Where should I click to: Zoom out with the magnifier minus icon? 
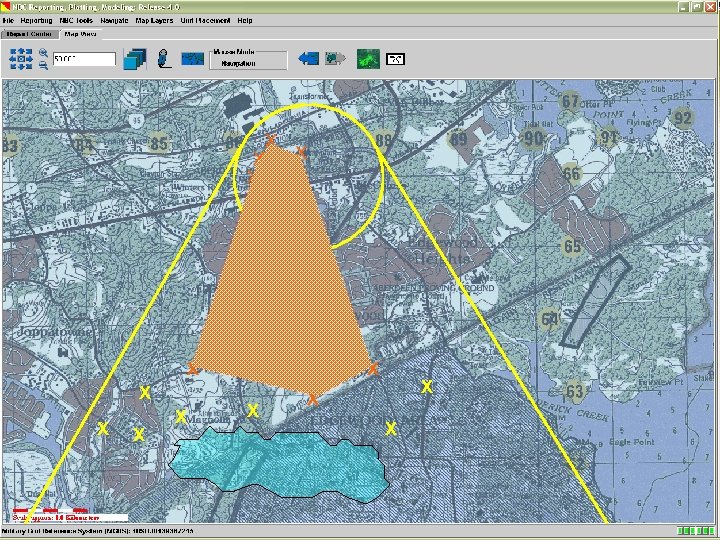click(x=43, y=66)
